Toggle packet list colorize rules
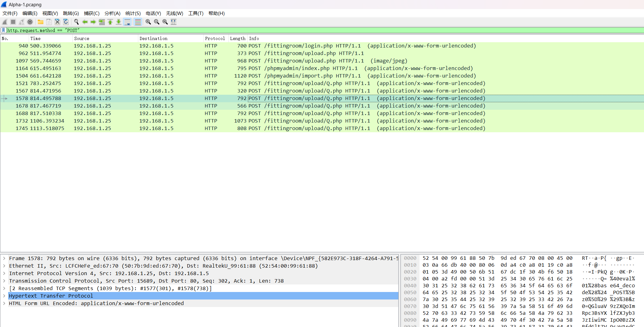 click(x=138, y=22)
